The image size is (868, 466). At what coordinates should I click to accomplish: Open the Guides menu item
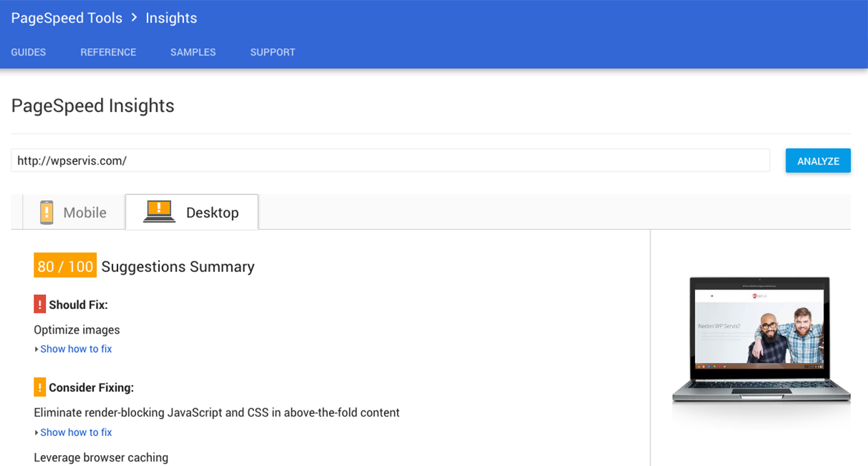29,52
